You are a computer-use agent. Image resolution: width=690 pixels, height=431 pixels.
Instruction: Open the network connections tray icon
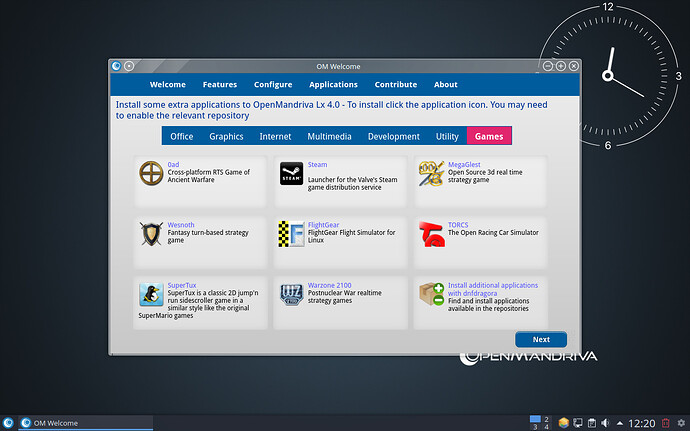[578, 423]
